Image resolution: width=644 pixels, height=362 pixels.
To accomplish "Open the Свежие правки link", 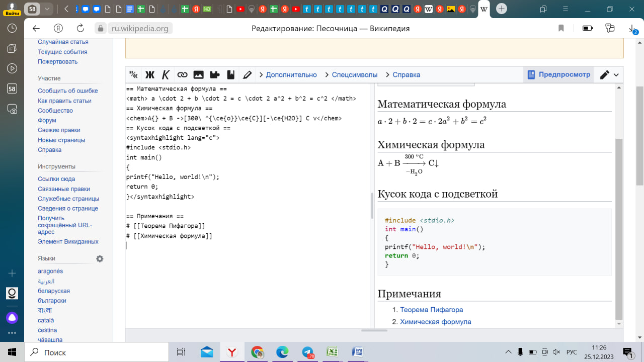I will click(59, 130).
